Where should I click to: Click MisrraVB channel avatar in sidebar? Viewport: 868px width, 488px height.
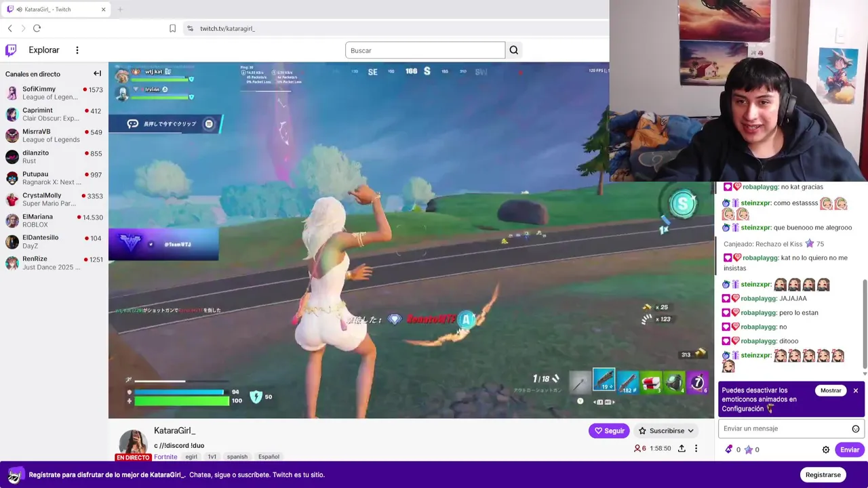point(12,136)
